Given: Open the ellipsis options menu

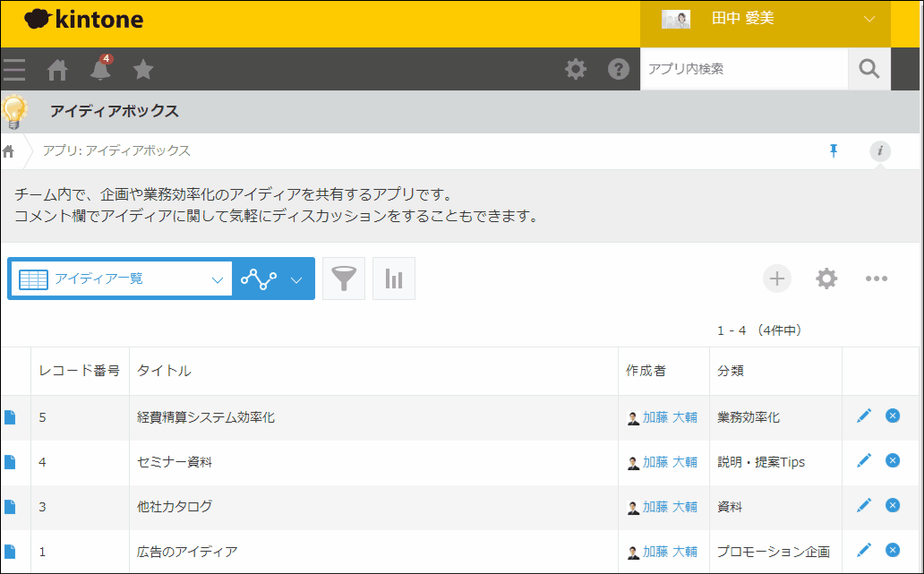Looking at the screenshot, I should click(877, 278).
